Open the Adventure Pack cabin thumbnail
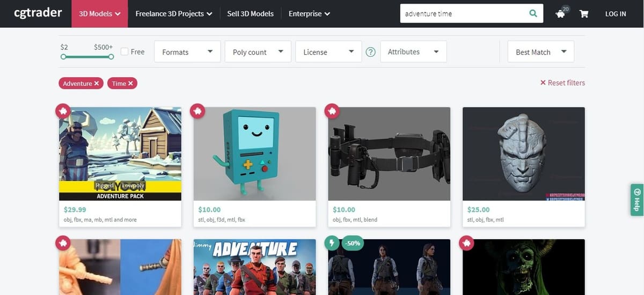 tap(120, 153)
